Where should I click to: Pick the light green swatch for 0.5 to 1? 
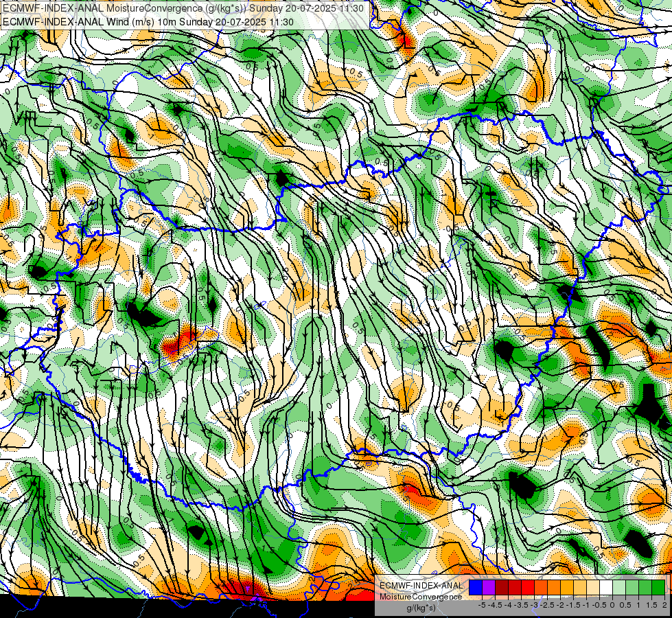point(632,588)
